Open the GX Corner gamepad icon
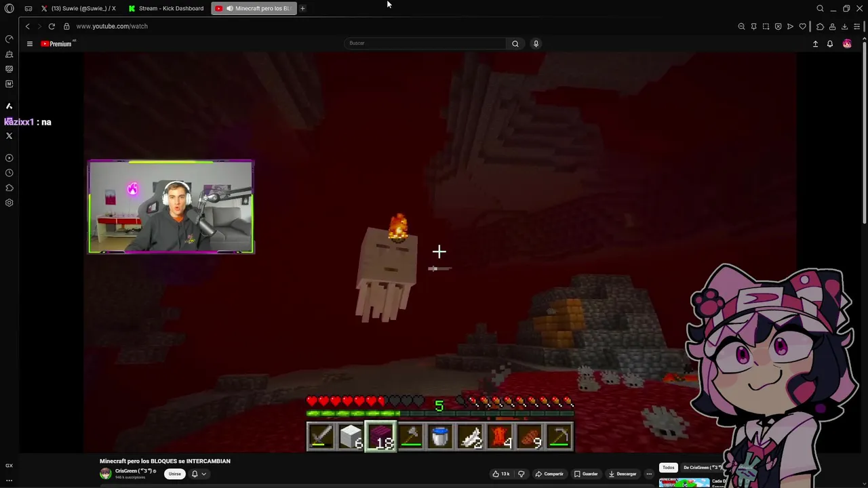Image resolution: width=868 pixels, height=488 pixels. coord(28,8)
